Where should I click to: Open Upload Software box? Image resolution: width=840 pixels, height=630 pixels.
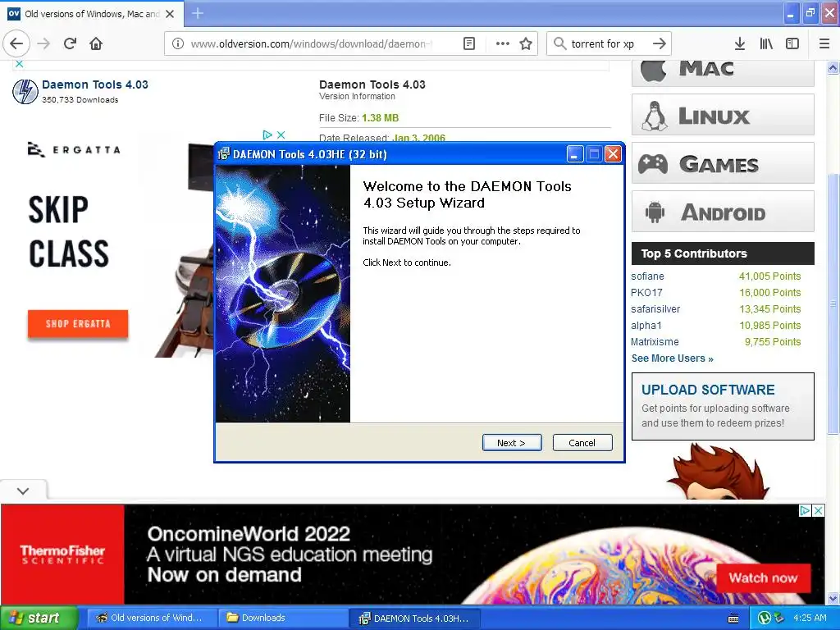pos(723,407)
